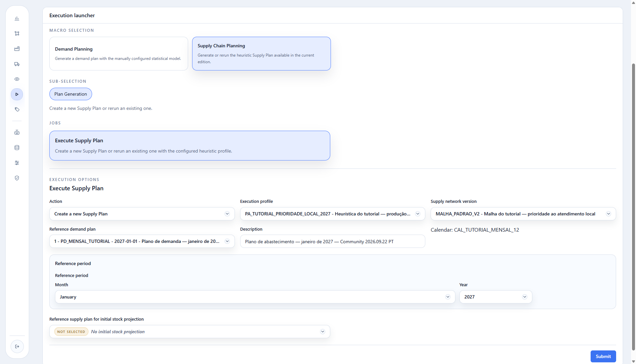Click the robot sidebar icon
Image resolution: width=636 pixels, height=364 pixels.
[x=17, y=132]
